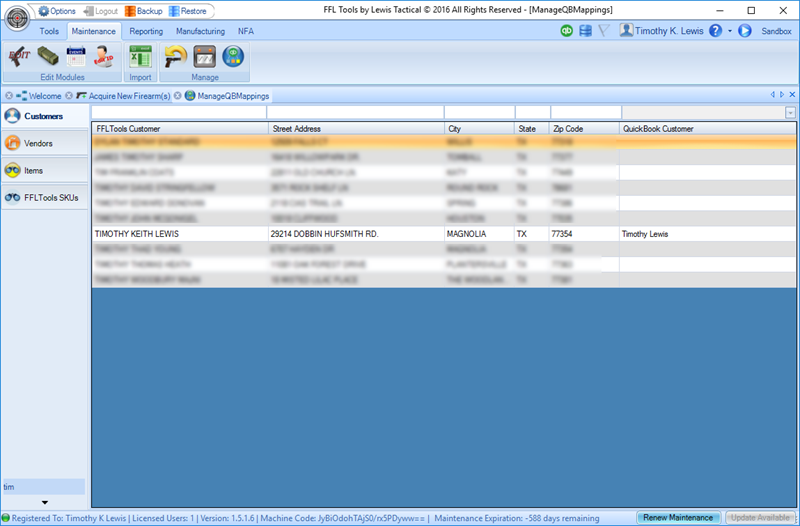The height and width of the screenshot is (526, 800).
Task: Click the Update Available button
Action: (760, 517)
